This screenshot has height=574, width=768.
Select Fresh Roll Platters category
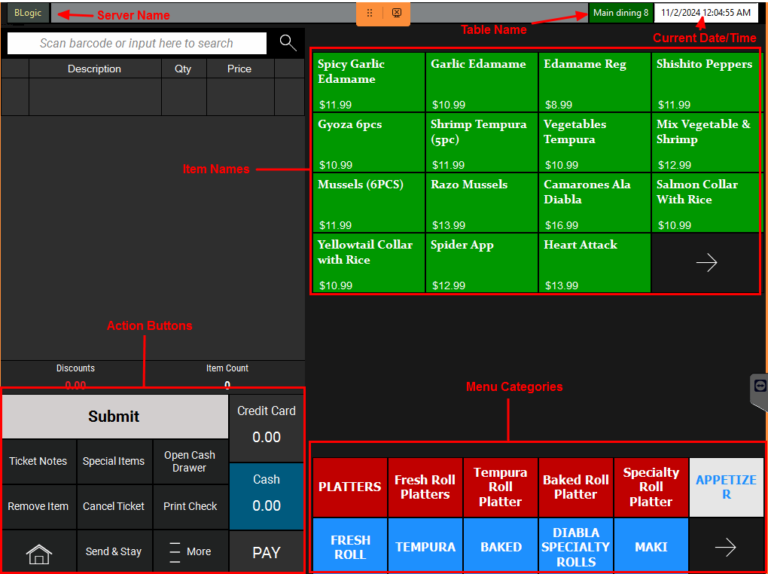pyautogui.click(x=425, y=487)
